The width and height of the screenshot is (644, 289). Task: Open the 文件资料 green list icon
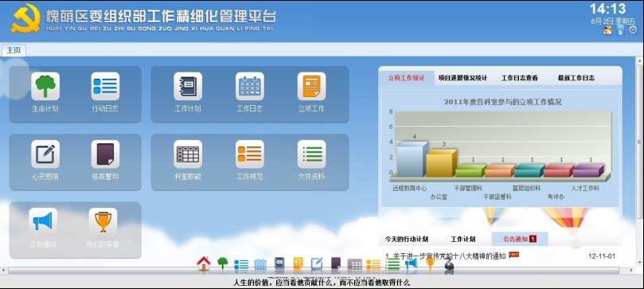pyautogui.click(x=311, y=154)
